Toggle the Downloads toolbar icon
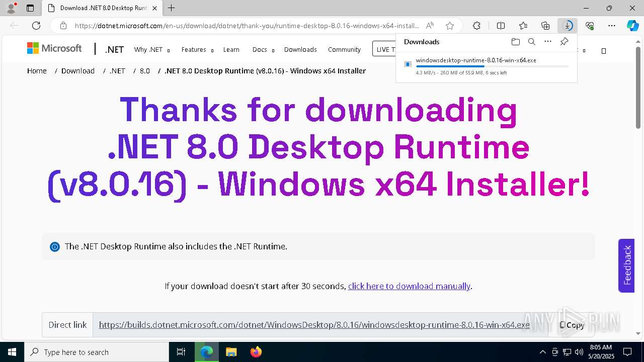The width and height of the screenshot is (644, 362). (x=568, y=26)
